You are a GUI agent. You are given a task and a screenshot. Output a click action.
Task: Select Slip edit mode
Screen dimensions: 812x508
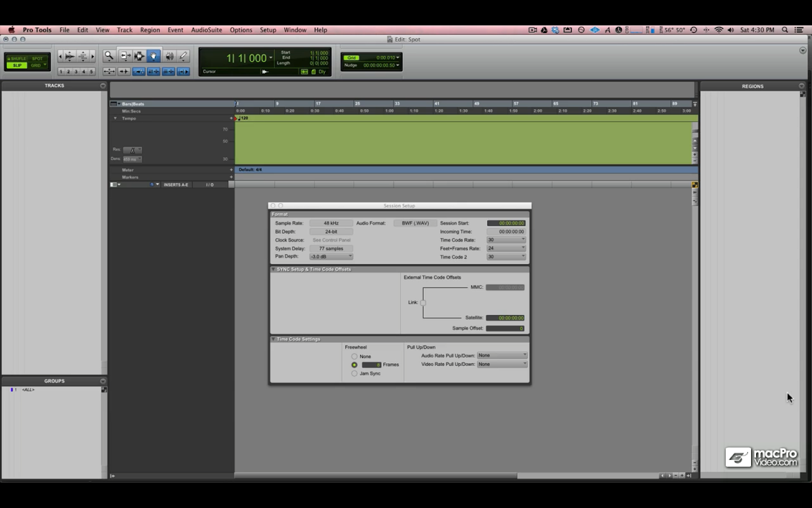click(x=16, y=65)
